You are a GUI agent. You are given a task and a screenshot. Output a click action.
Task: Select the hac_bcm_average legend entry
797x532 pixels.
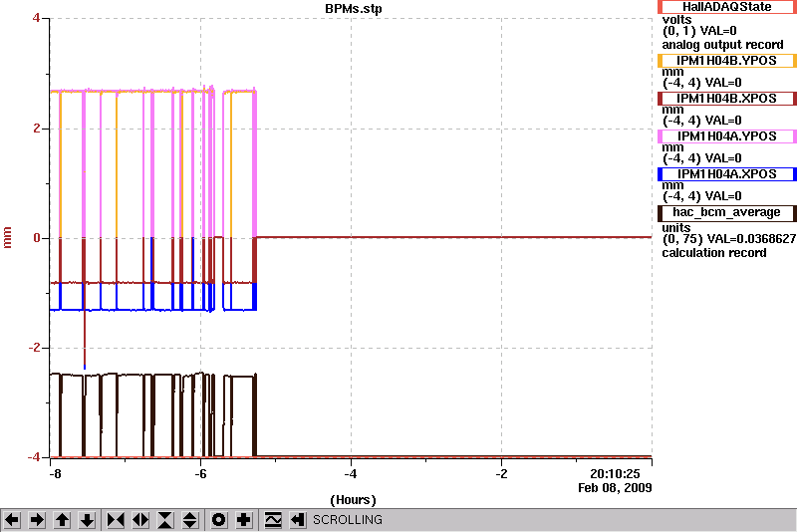point(727,212)
